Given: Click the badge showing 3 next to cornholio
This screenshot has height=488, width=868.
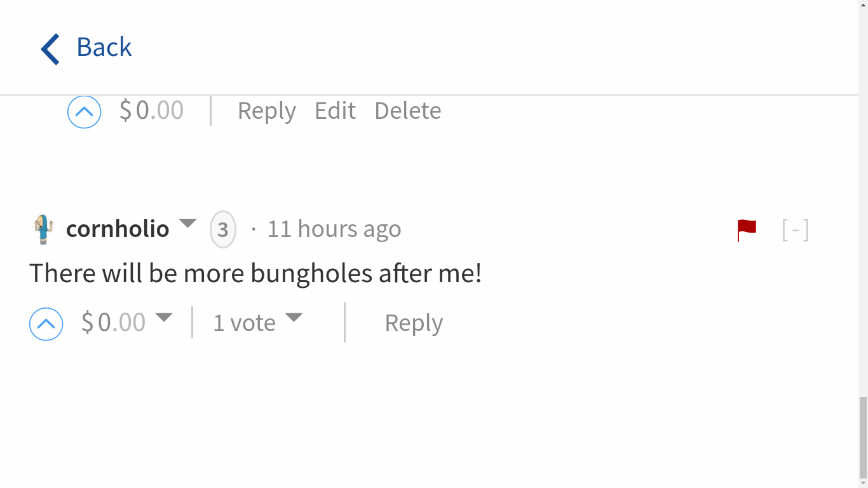Looking at the screenshot, I should click(222, 229).
